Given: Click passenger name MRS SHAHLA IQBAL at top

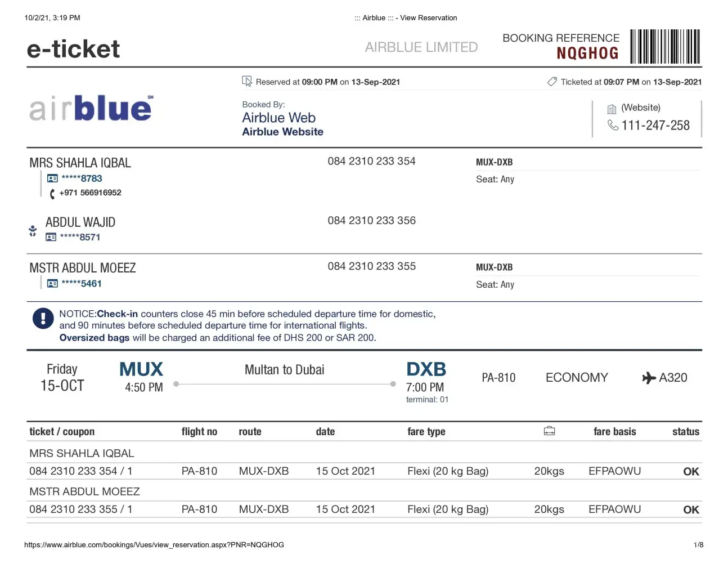Looking at the screenshot, I should coord(80,163).
